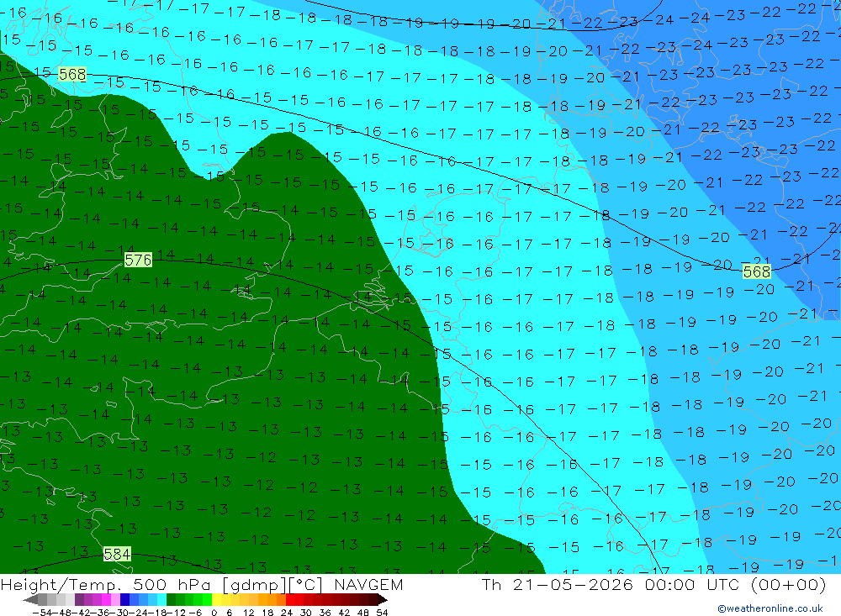Pick the dark green swatch above -12

171,600
